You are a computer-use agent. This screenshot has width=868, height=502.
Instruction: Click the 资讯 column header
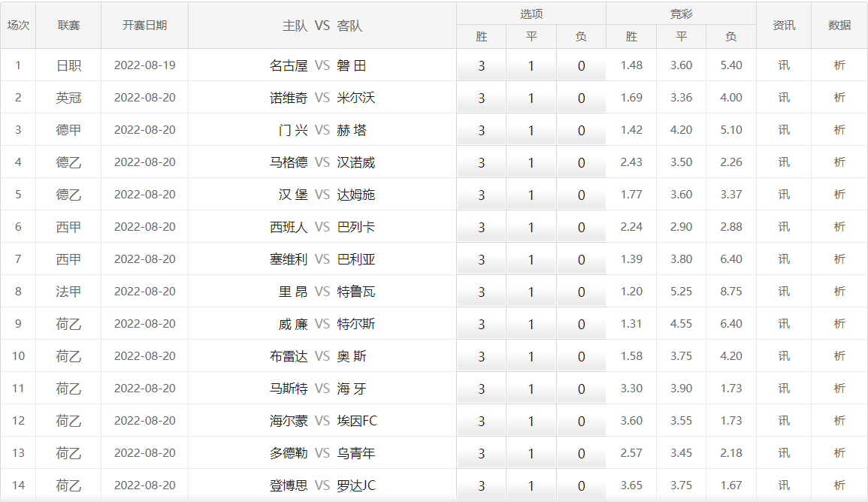coord(784,26)
